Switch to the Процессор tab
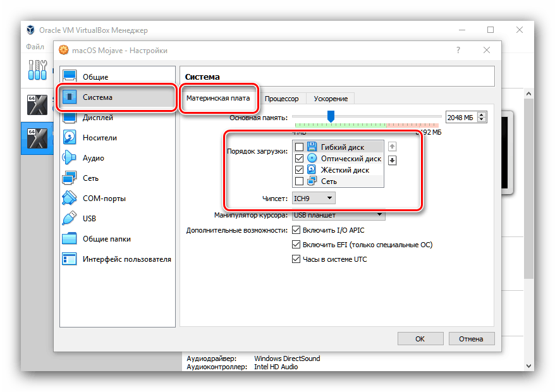The image size is (555, 392). tap(282, 99)
